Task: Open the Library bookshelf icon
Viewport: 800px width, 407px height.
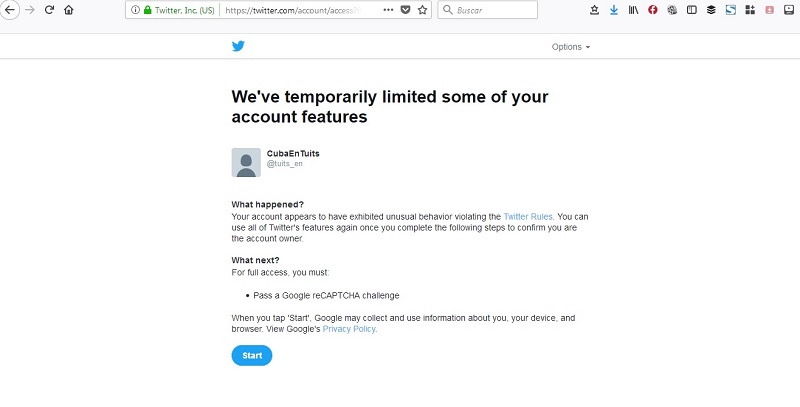Action: 633,10
